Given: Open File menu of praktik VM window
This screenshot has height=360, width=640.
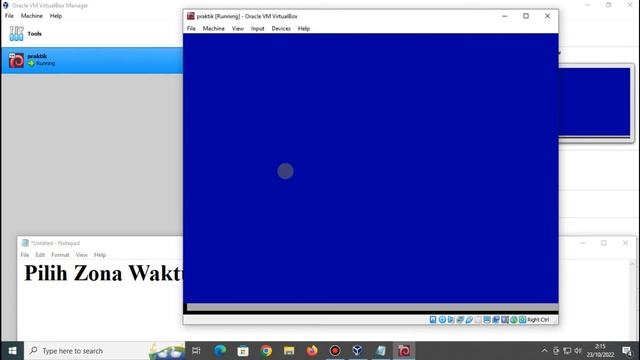Looking at the screenshot, I should coord(191,29).
